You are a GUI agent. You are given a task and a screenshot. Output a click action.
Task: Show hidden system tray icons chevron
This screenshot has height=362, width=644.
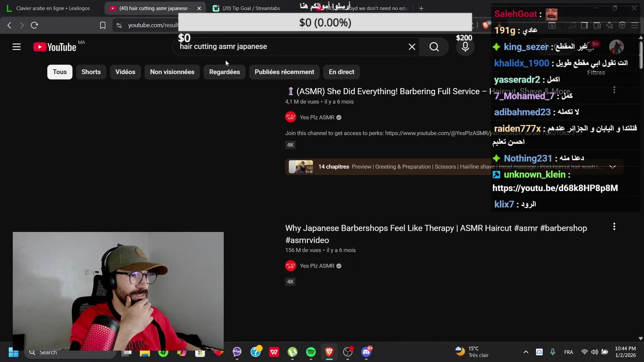pyautogui.click(x=526, y=352)
